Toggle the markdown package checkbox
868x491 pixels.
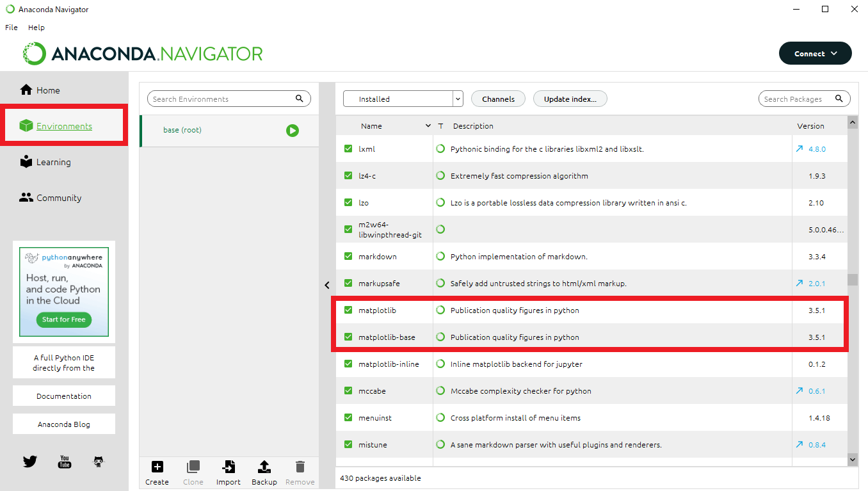pos(348,256)
